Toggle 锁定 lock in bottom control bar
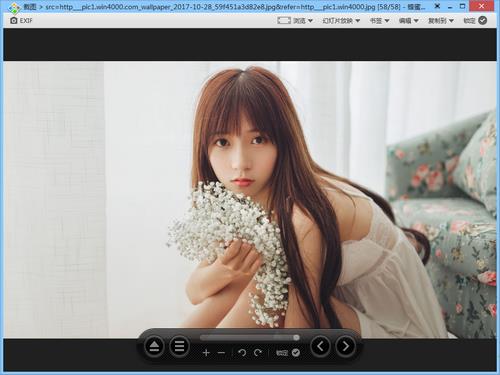This screenshot has height=375, width=500. [x=288, y=353]
